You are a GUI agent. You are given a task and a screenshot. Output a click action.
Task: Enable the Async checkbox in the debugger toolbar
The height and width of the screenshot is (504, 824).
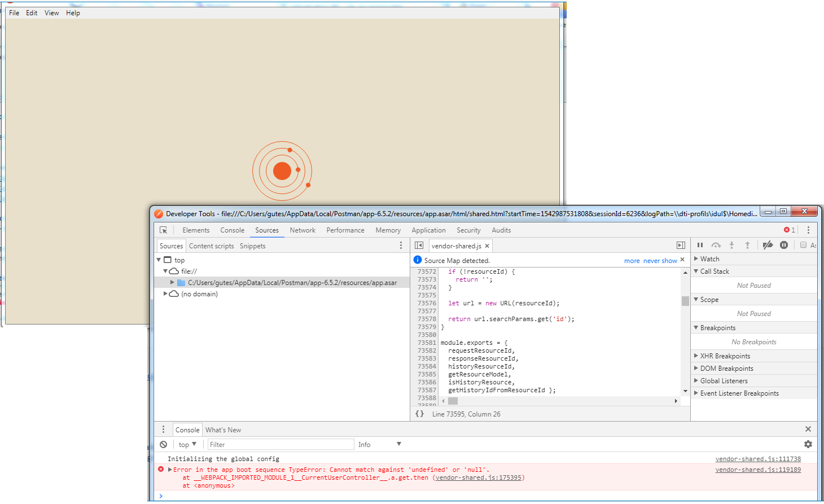(x=804, y=244)
